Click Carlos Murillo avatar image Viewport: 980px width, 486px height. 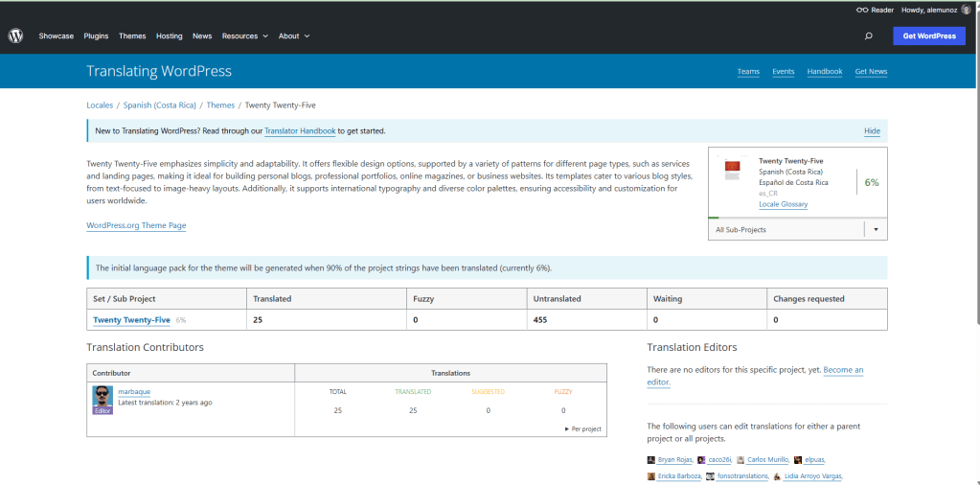pos(741,460)
